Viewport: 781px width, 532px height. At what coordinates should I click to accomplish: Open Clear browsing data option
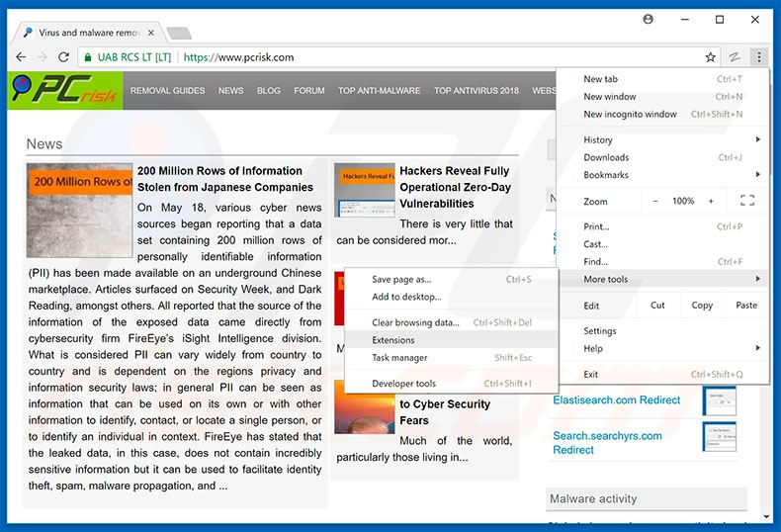[415, 322]
